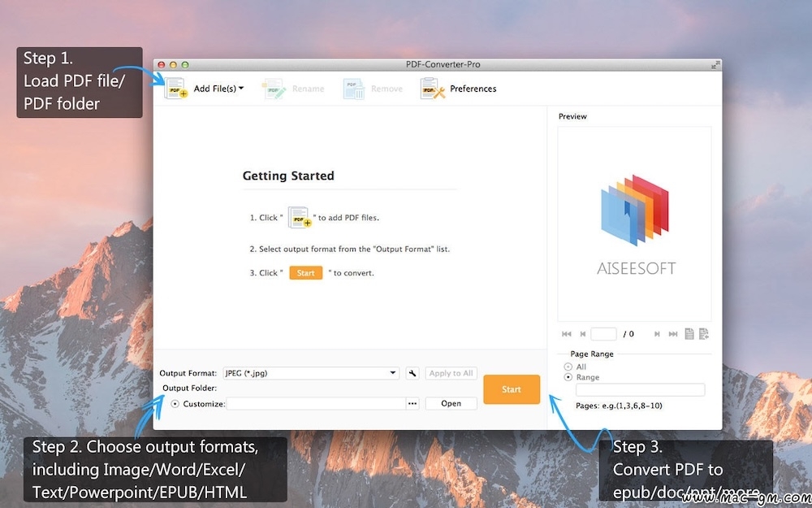Click the Preview panel label

click(x=572, y=116)
